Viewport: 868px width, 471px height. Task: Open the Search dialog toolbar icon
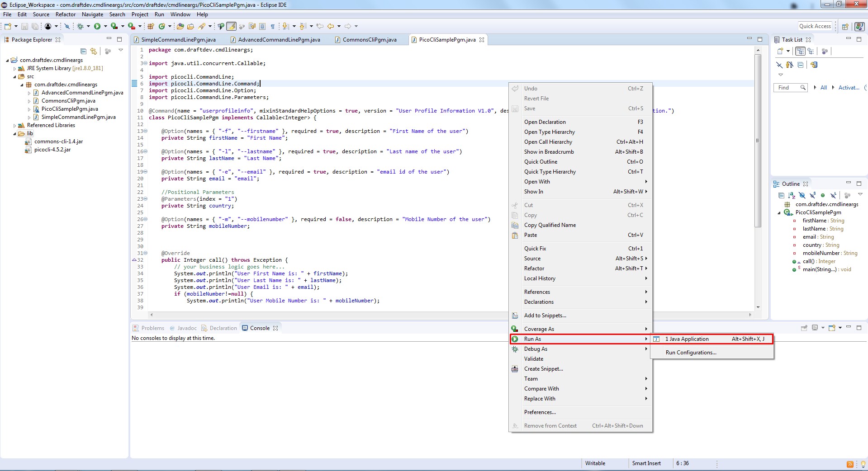(x=202, y=26)
